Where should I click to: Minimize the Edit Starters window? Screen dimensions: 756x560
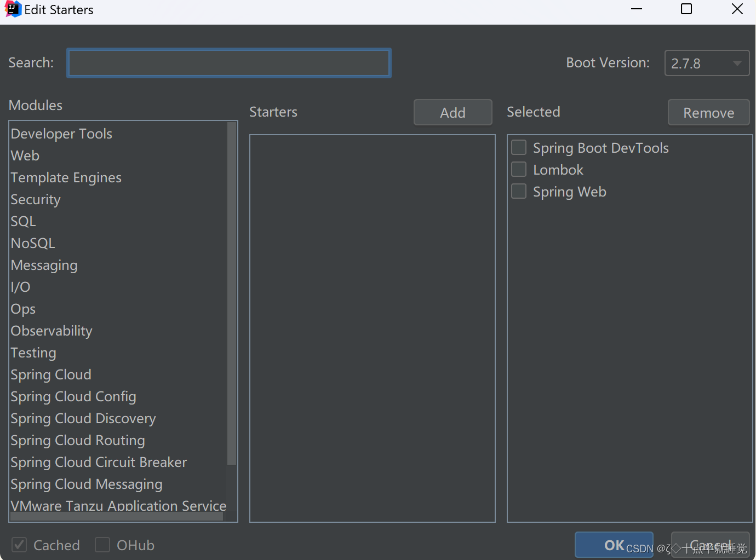click(x=637, y=9)
